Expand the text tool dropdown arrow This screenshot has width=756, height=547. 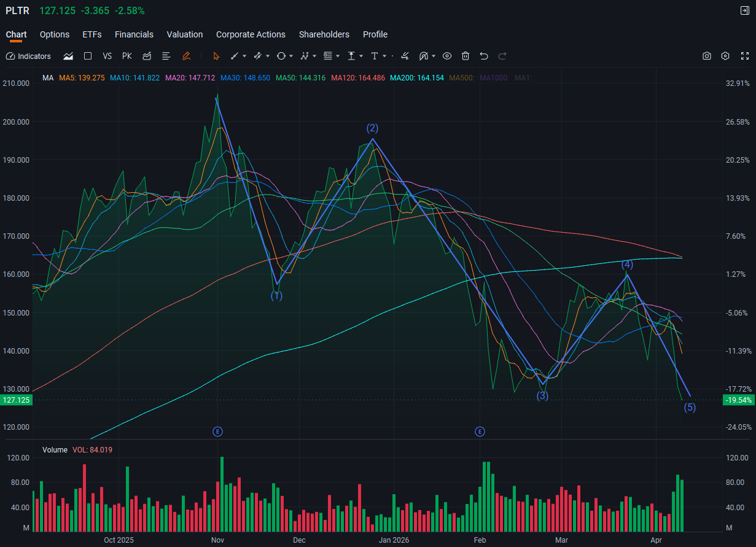point(384,56)
